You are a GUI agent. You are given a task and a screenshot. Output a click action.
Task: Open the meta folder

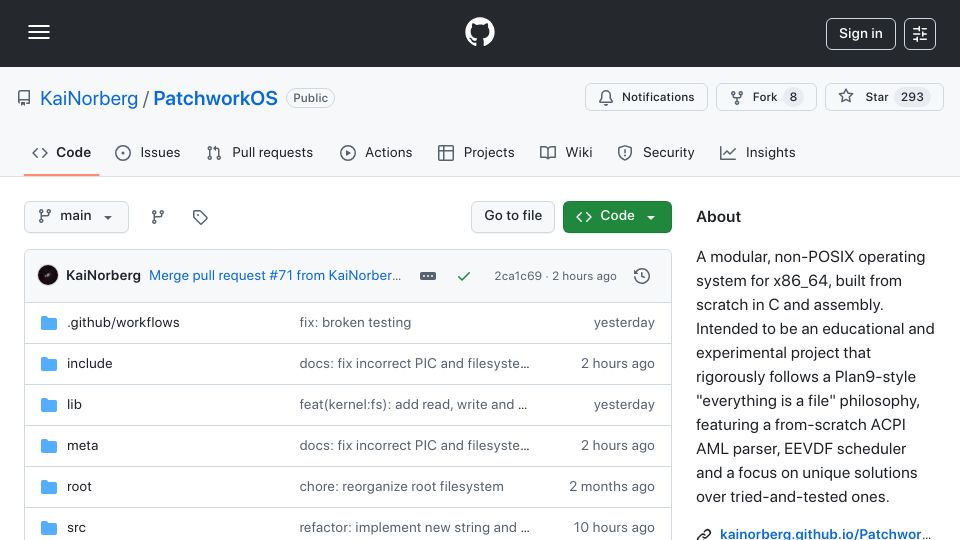(x=83, y=446)
